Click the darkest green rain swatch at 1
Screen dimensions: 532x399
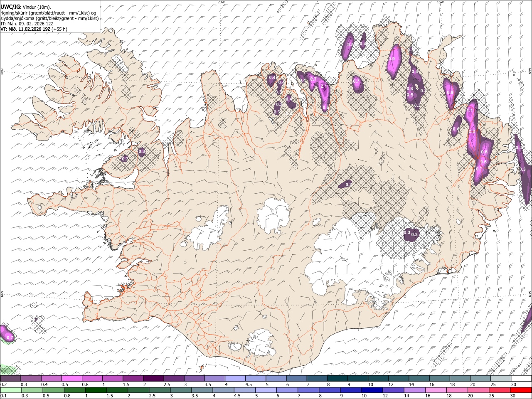tap(96, 390)
